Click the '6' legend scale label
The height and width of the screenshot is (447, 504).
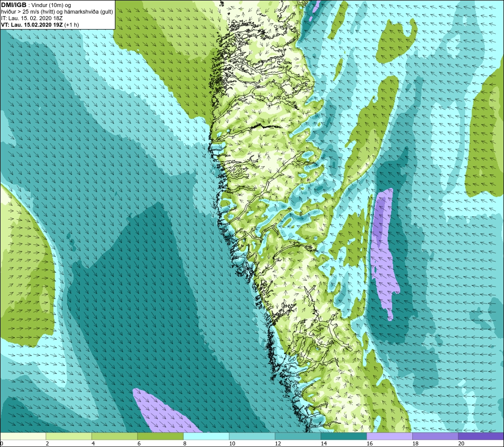[139, 443]
